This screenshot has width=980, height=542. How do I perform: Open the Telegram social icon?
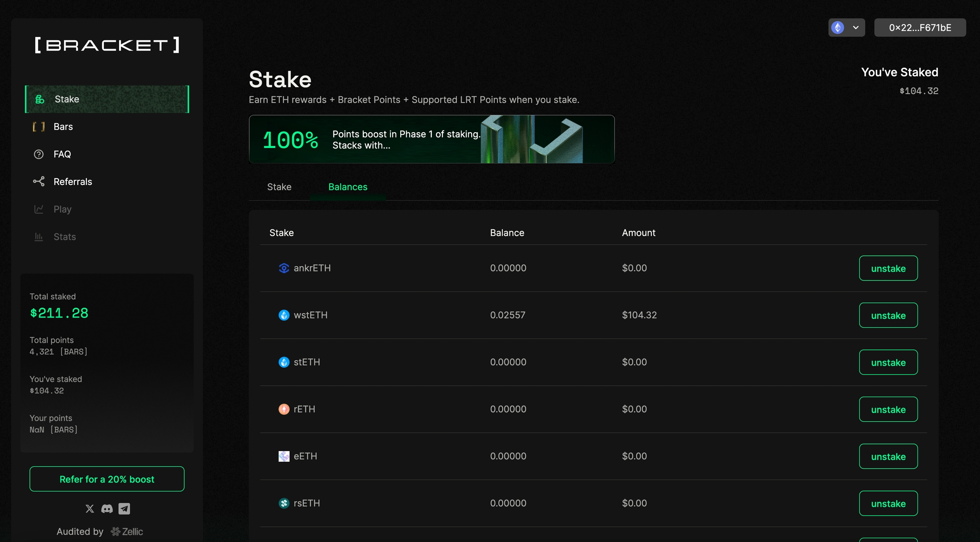(124, 508)
